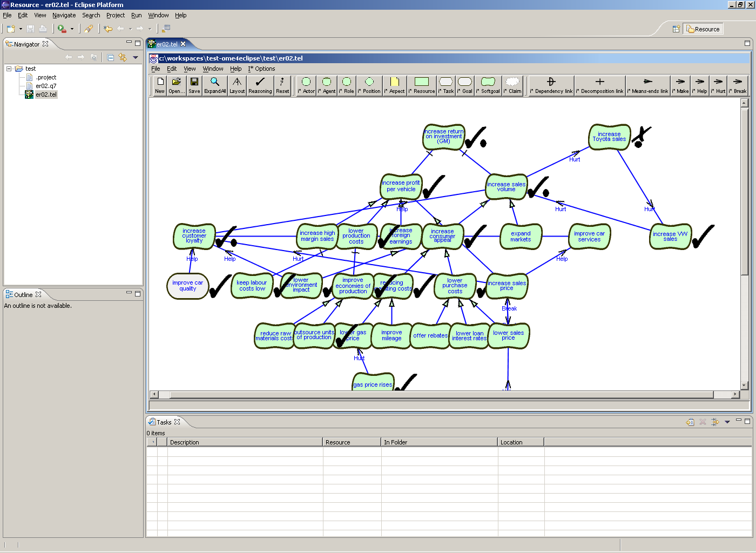Select the i* Task element tool

click(446, 85)
